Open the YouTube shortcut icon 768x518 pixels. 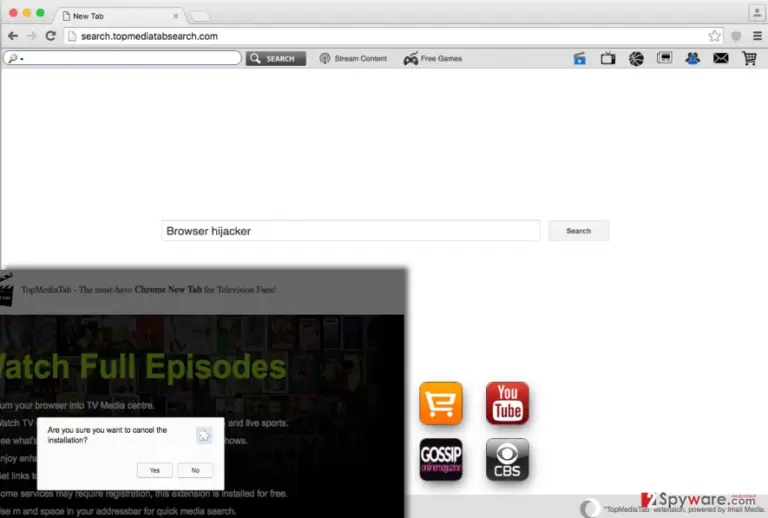(507, 403)
